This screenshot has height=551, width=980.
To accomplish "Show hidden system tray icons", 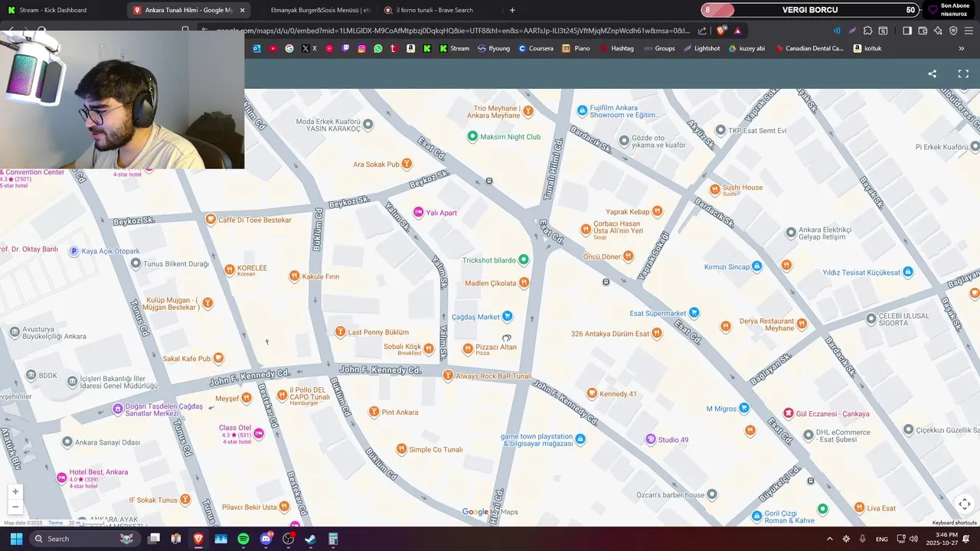I will click(829, 539).
